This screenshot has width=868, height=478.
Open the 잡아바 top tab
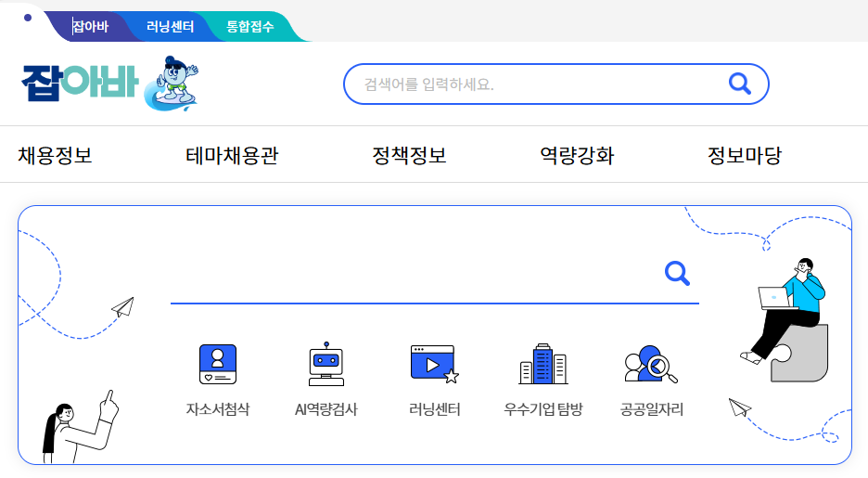tap(91, 27)
